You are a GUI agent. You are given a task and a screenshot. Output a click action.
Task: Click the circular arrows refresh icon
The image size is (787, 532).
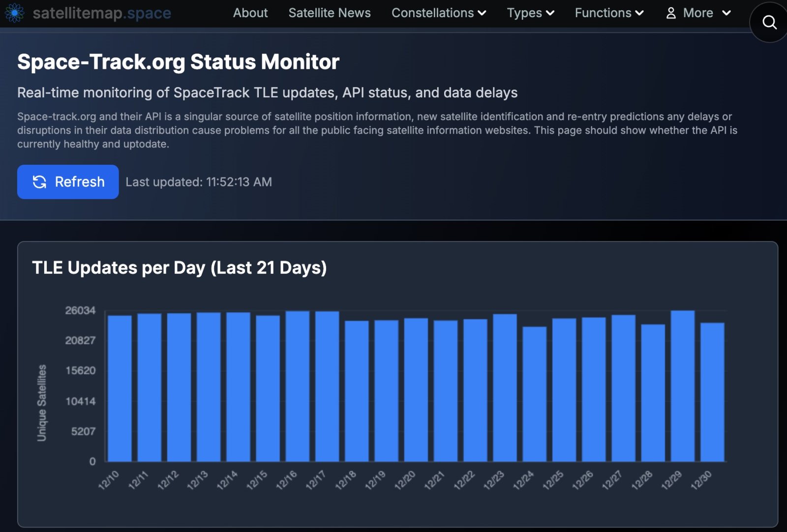[x=39, y=182]
